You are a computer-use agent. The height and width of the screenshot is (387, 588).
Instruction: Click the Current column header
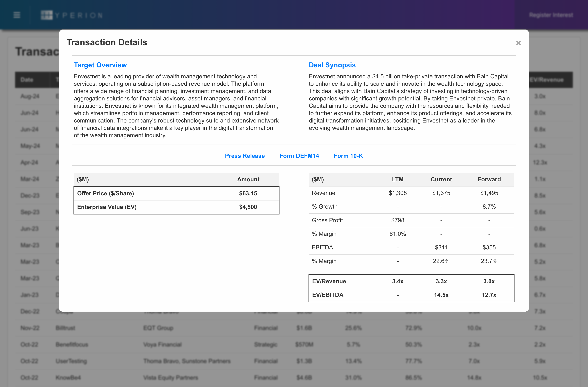[x=441, y=180]
